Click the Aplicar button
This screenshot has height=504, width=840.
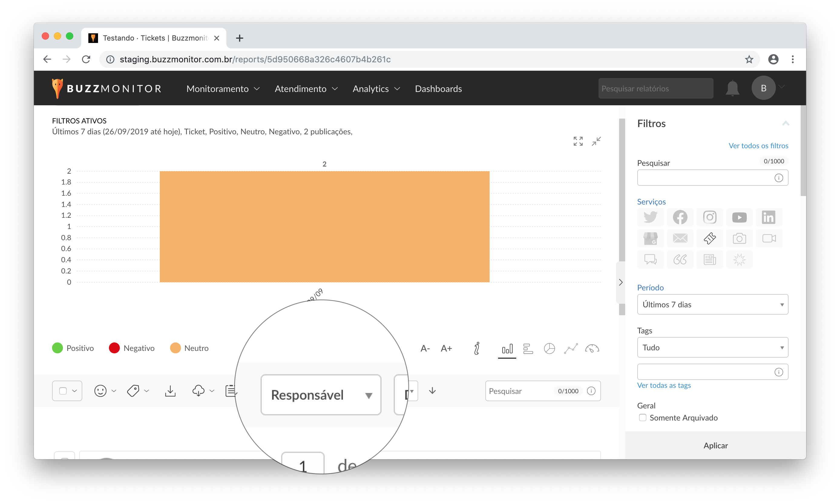point(715,445)
